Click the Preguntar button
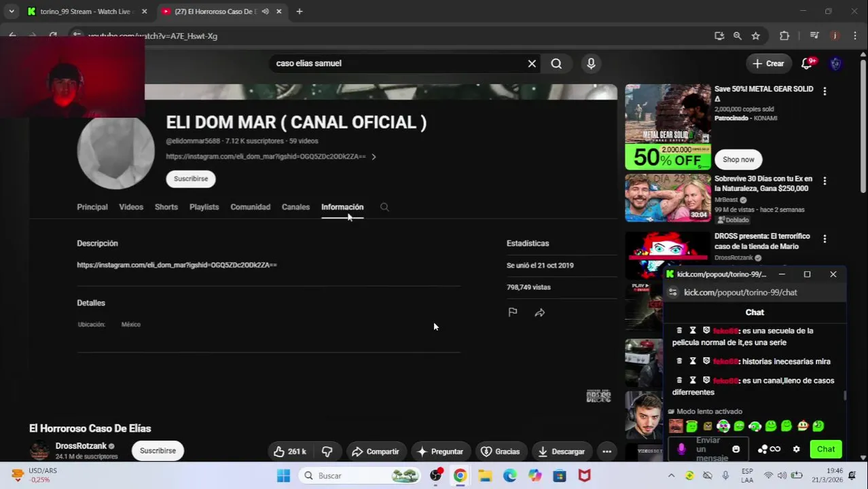The height and width of the screenshot is (489, 868). (440, 452)
